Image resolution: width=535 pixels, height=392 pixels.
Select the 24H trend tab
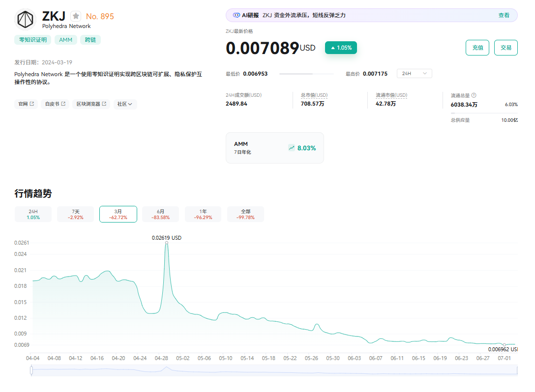click(x=33, y=214)
